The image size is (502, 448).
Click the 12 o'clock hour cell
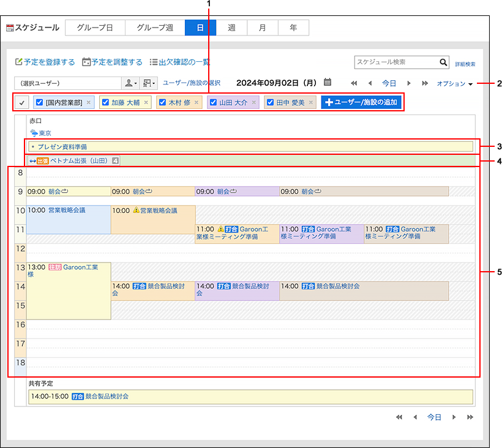pyautogui.click(x=20, y=253)
